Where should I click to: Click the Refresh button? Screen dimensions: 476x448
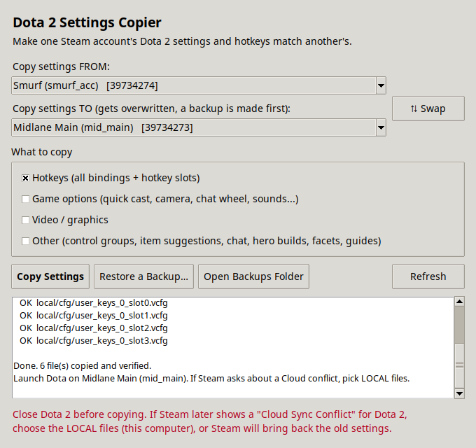tap(428, 276)
